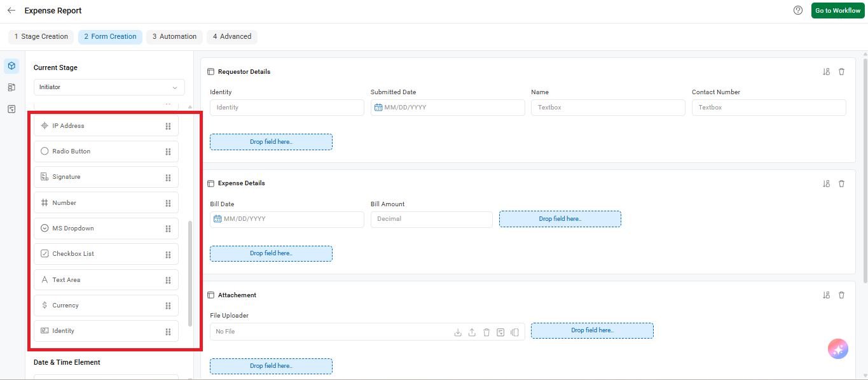The height and width of the screenshot is (380, 868).
Task: Click the element list scrollbar
Action: tap(190, 274)
